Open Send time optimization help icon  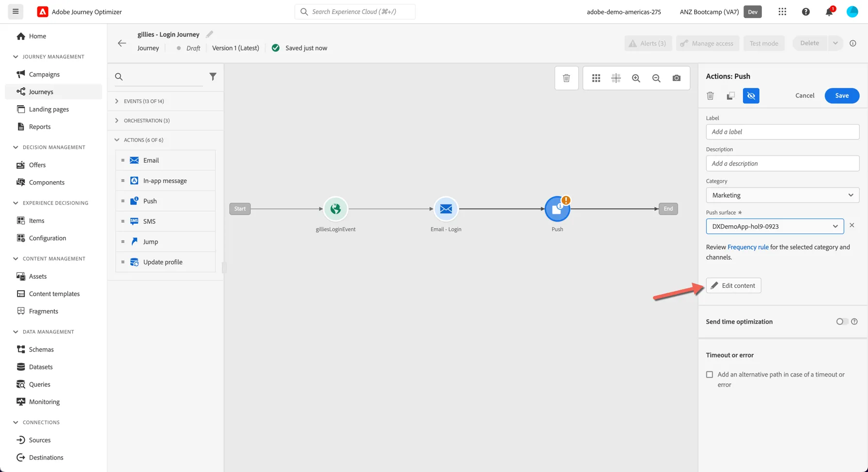(x=854, y=321)
